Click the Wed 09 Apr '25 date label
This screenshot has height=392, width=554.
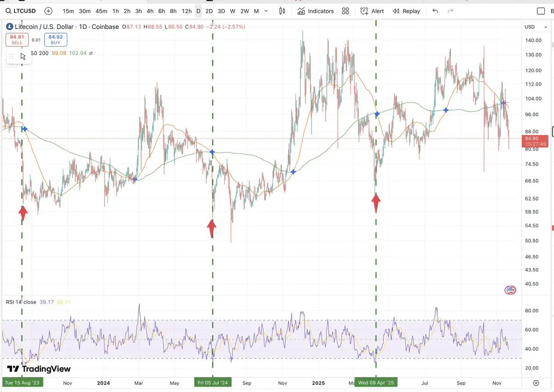click(376, 383)
